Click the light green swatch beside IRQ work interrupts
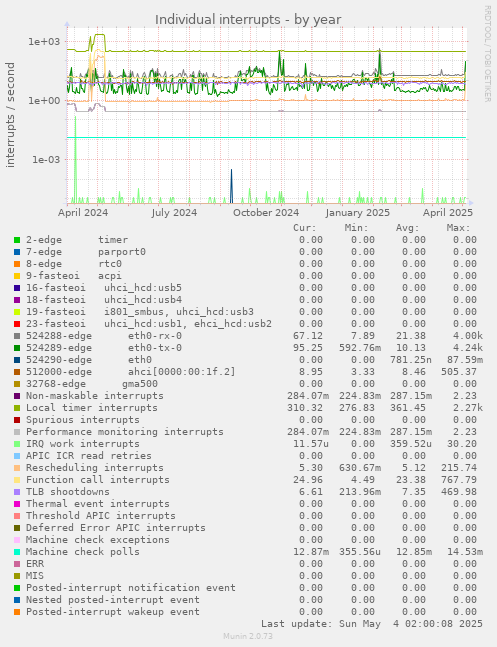The height and width of the screenshot is (647, 497). (x=17, y=444)
